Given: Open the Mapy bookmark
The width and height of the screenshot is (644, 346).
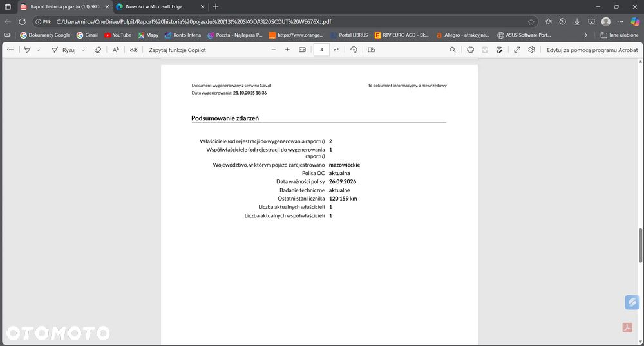Looking at the screenshot, I should click(x=148, y=35).
